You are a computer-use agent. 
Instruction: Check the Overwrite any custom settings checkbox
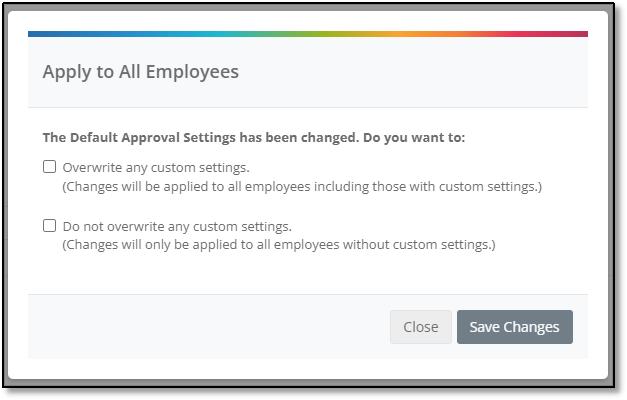coord(50,166)
